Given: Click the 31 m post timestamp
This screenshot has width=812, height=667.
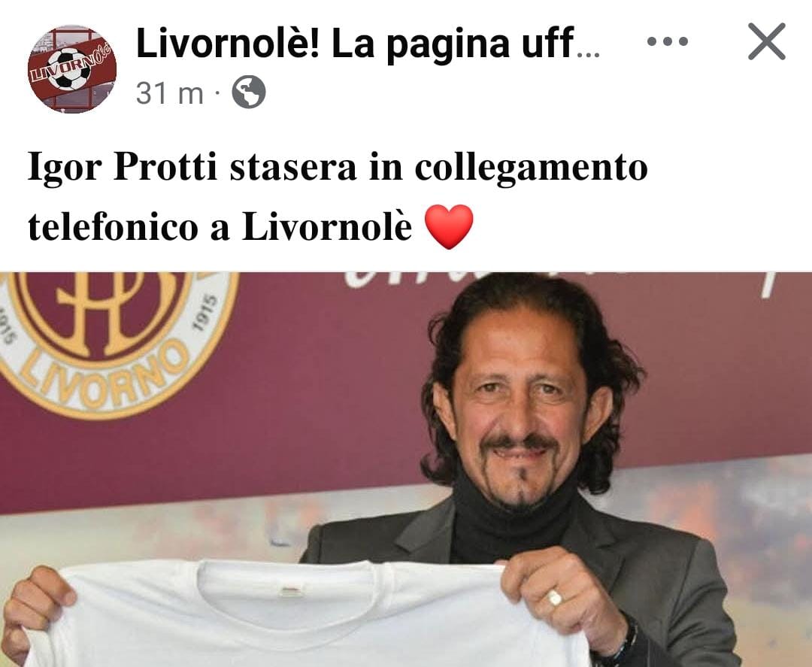Looking at the screenshot, I should (169, 93).
